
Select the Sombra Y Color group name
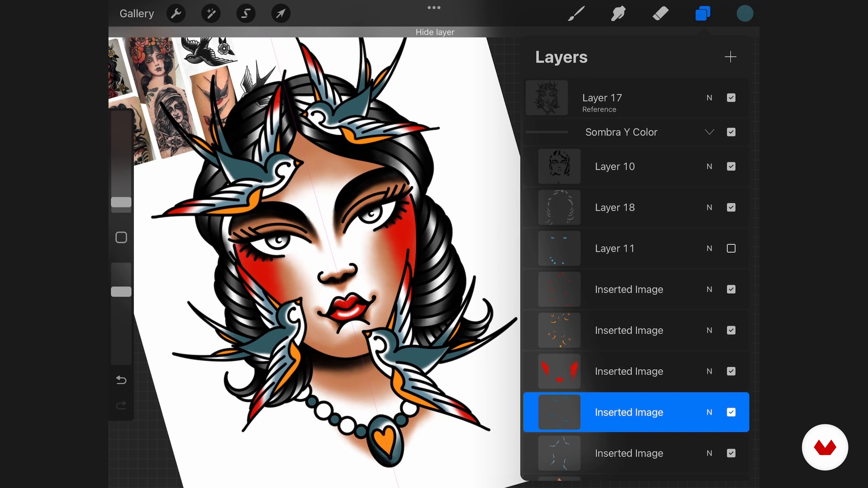point(621,132)
